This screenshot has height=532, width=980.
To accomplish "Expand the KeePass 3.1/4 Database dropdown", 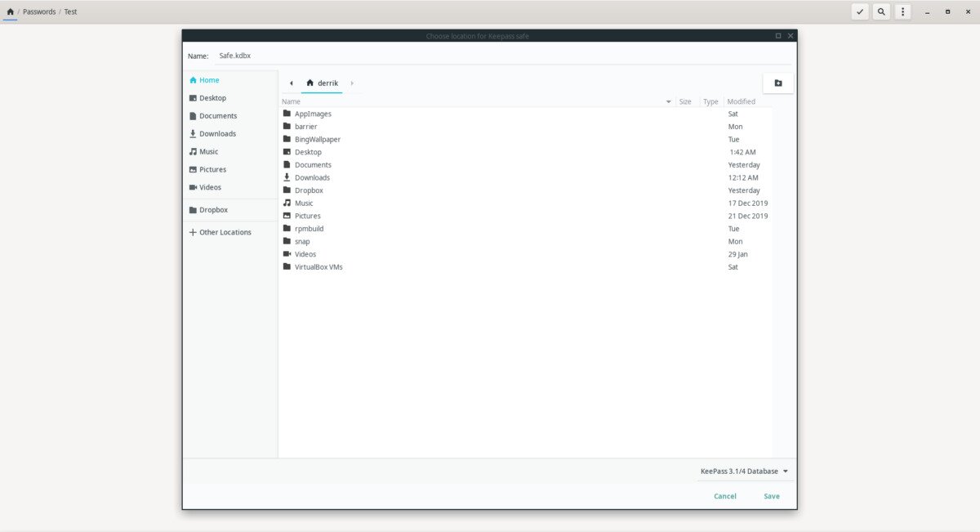I will coord(744,472).
